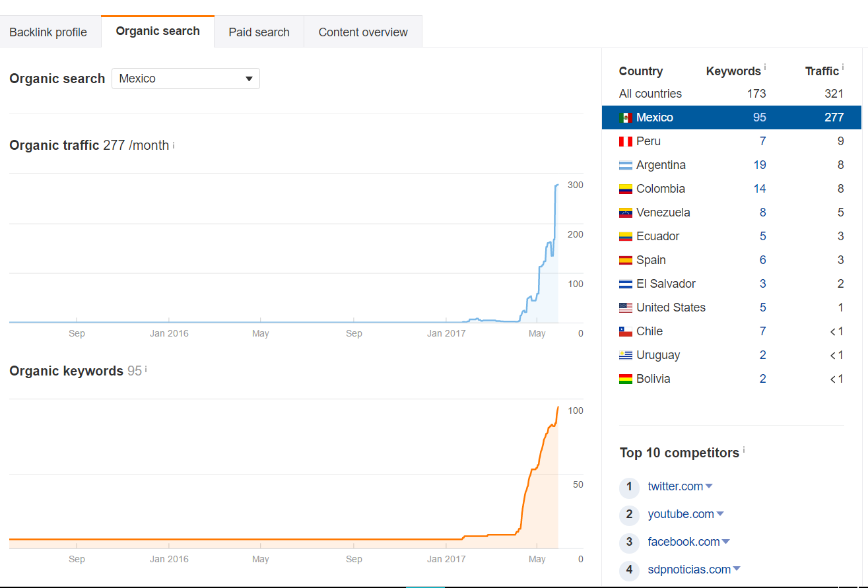This screenshot has height=588, width=868.
Task: Open the Content overview tab
Action: pyautogui.click(x=363, y=32)
